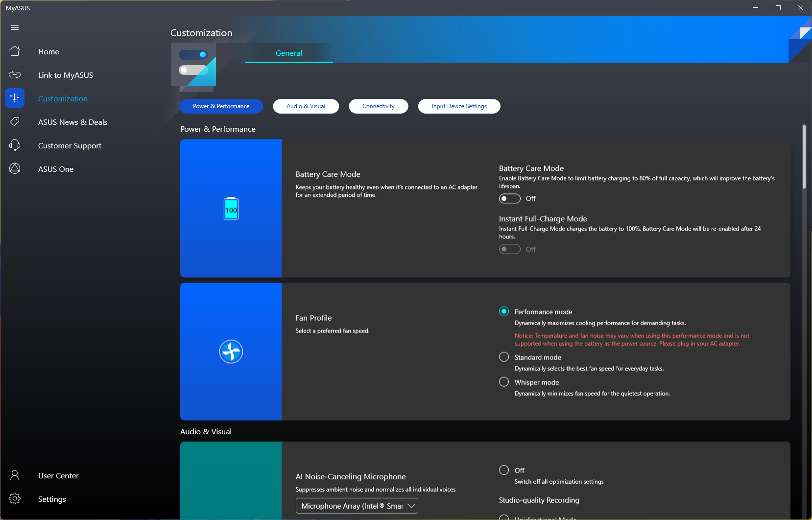Viewport: 812px width, 520px height.
Task: Select the Connectivity filter button
Action: [379, 106]
